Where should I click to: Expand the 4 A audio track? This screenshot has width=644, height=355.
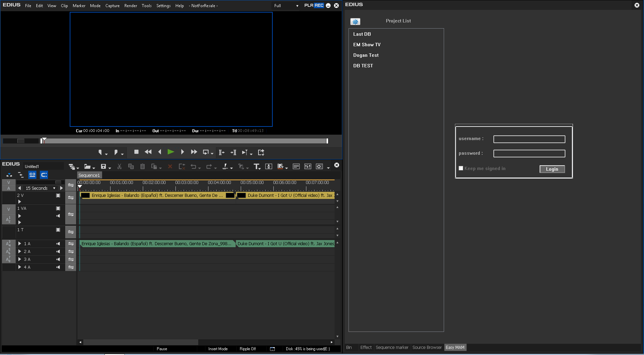tap(20, 267)
